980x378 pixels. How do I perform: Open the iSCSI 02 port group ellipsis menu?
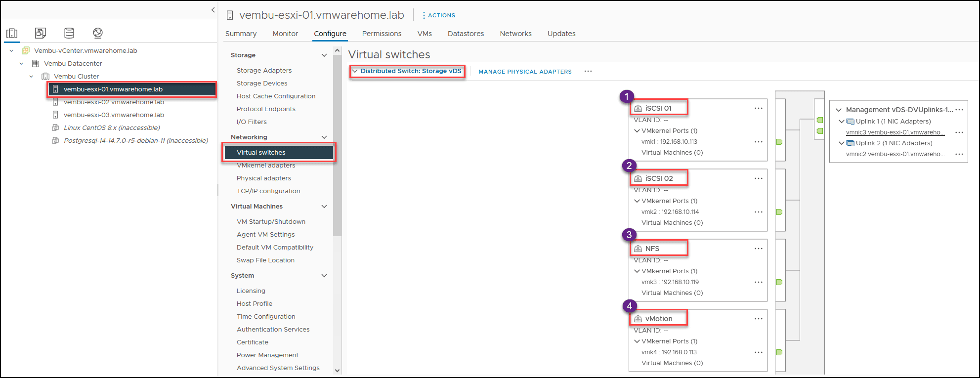pyautogui.click(x=759, y=178)
